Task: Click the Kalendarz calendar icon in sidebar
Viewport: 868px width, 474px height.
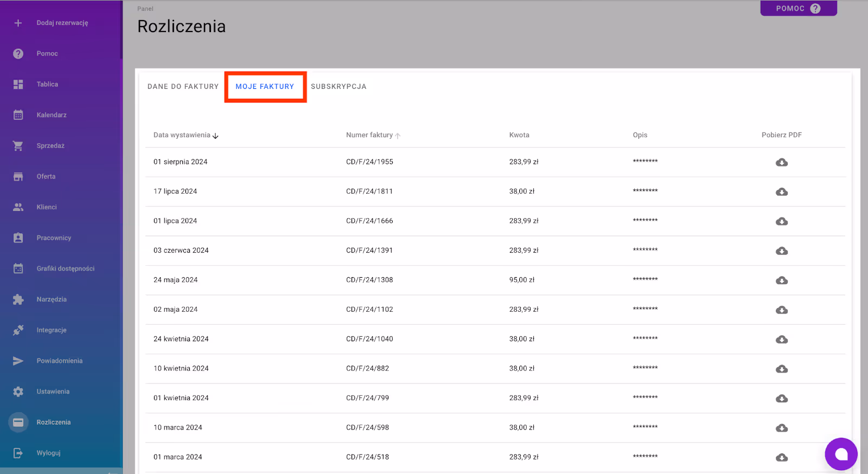Action: [18, 115]
